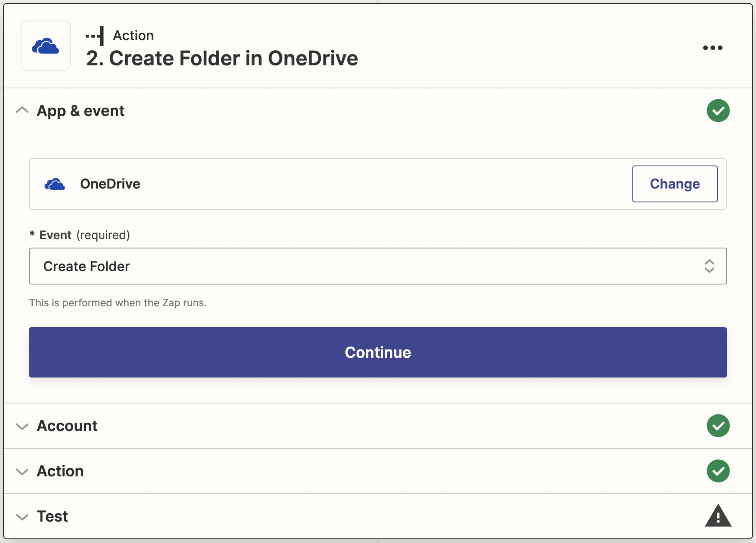The image size is (756, 543).
Task: Open the Event dropdown showing Create Folder
Action: (x=378, y=266)
